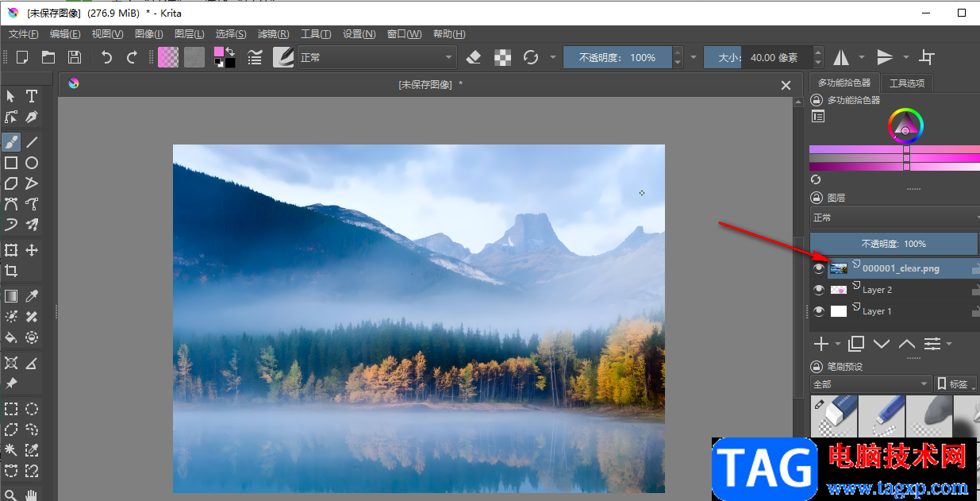The width and height of the screenshot is (980, 501).
Task: Create a new document from toolbar
Action: [x=23, y=57]
